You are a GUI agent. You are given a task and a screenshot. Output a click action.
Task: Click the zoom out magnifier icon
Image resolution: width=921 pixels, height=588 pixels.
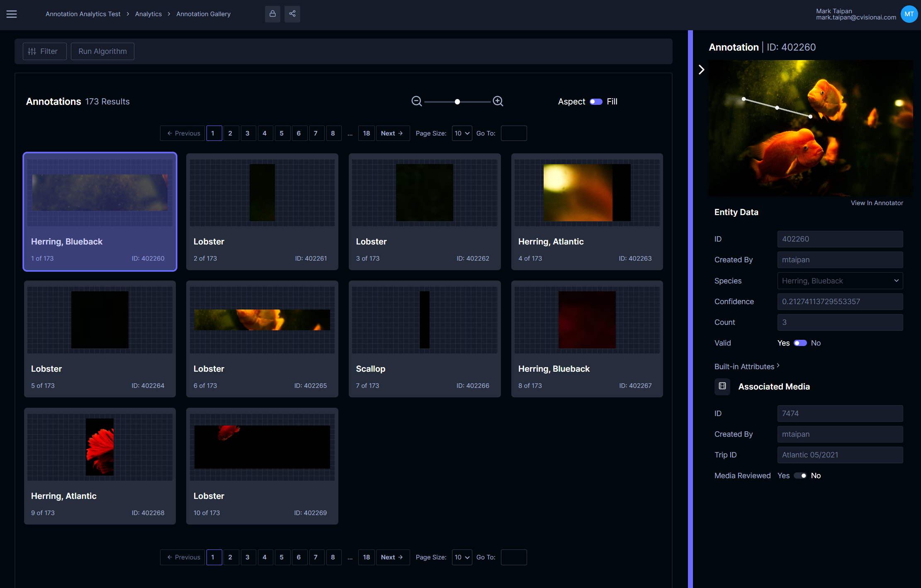[416, 102]
